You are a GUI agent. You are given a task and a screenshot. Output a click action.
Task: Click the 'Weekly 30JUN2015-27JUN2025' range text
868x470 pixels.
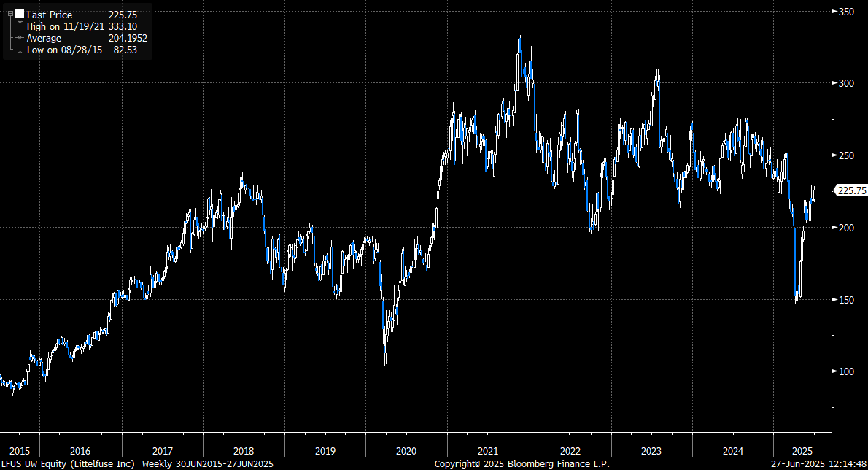(208, 464)
